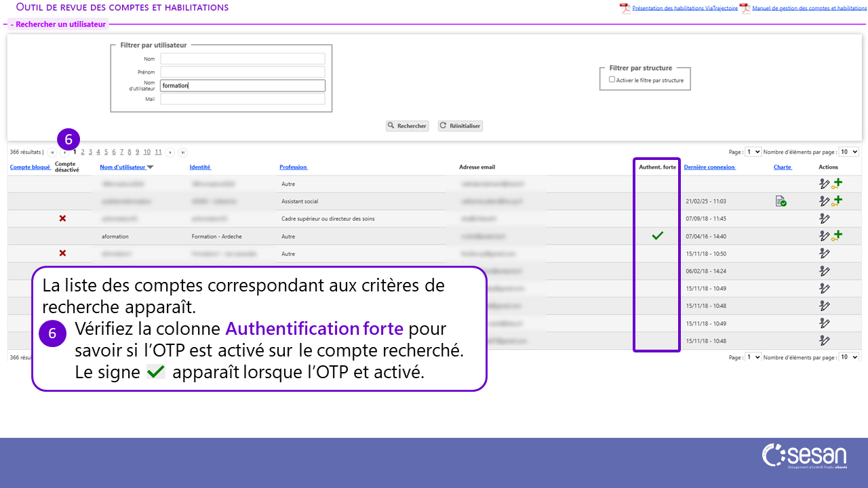Jump to first page of results

point(52,152)
